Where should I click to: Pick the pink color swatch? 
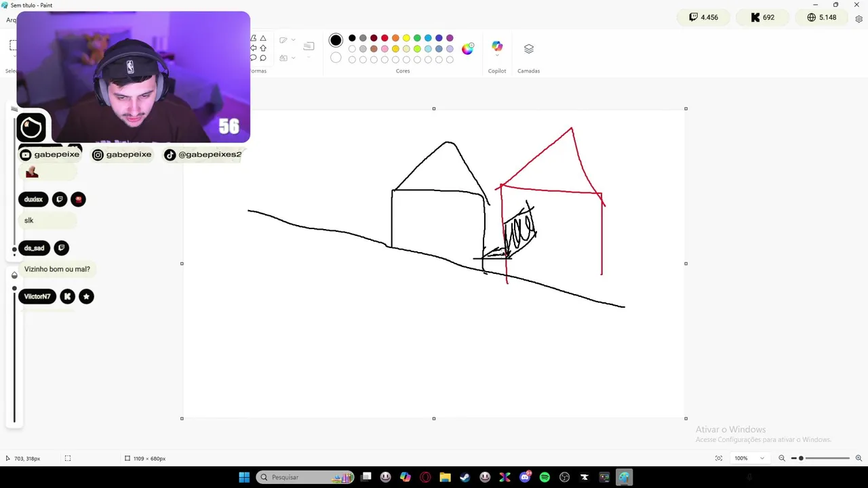(x=384, y=49)
